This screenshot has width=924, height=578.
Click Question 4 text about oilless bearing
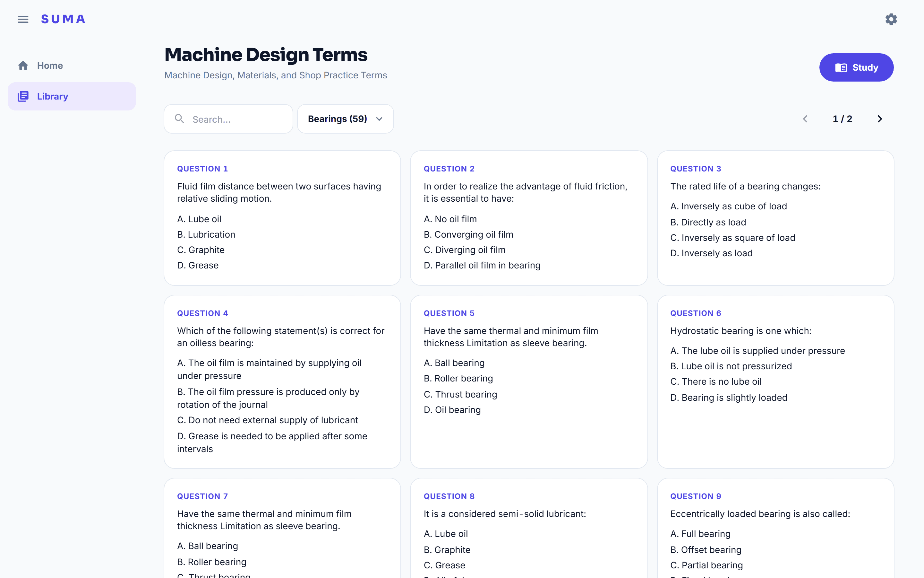(281, 337)
